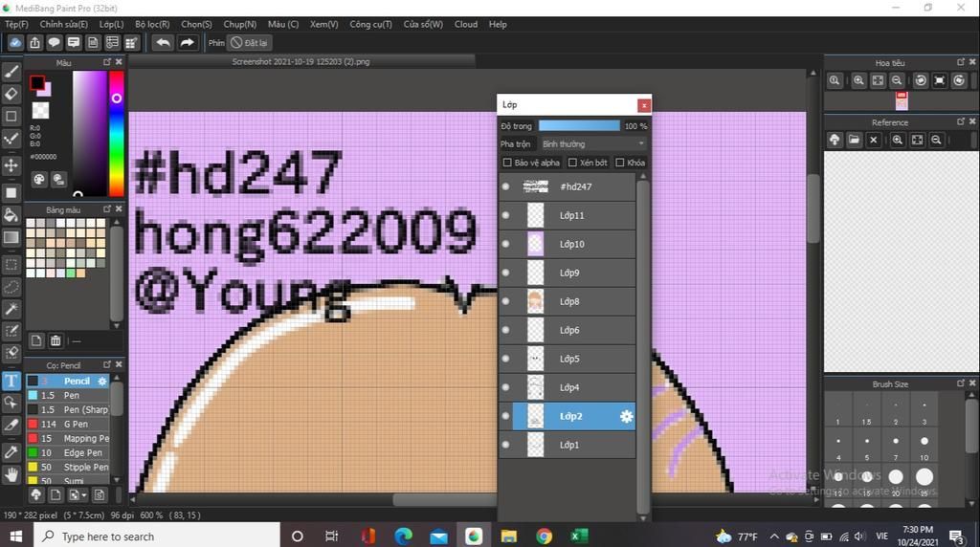
Task: Select the Hand pan tool
Action: point(11,475)
